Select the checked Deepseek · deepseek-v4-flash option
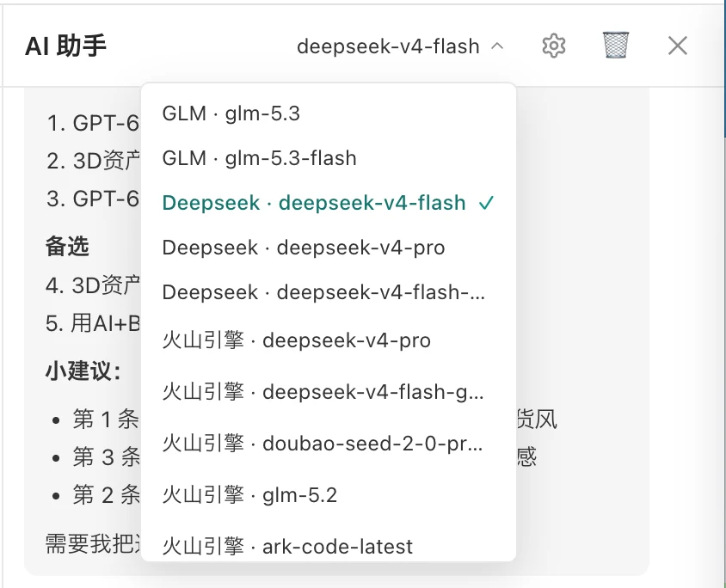This screenshot has height=588, width=726. coord(329,203)
